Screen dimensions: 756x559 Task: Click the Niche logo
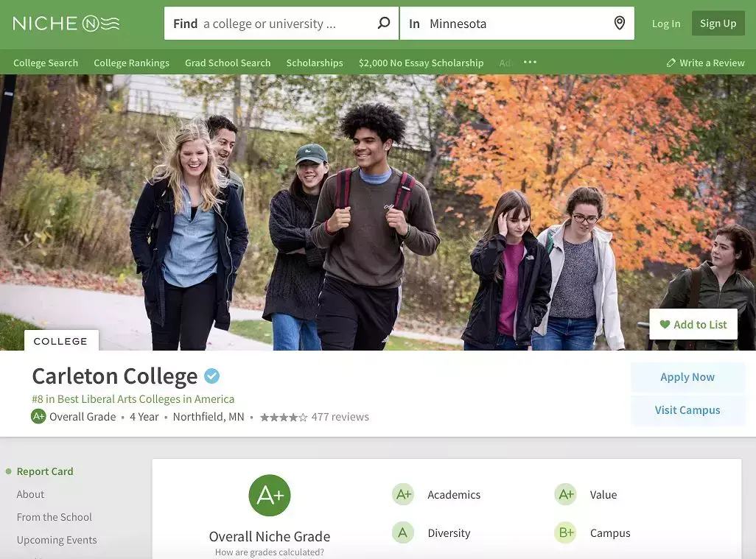[x=66, y=23]
